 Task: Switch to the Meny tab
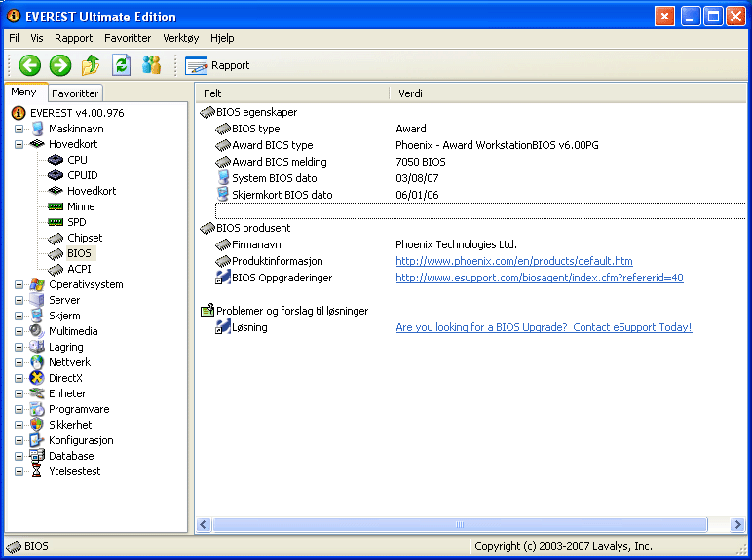pos(24,93)
